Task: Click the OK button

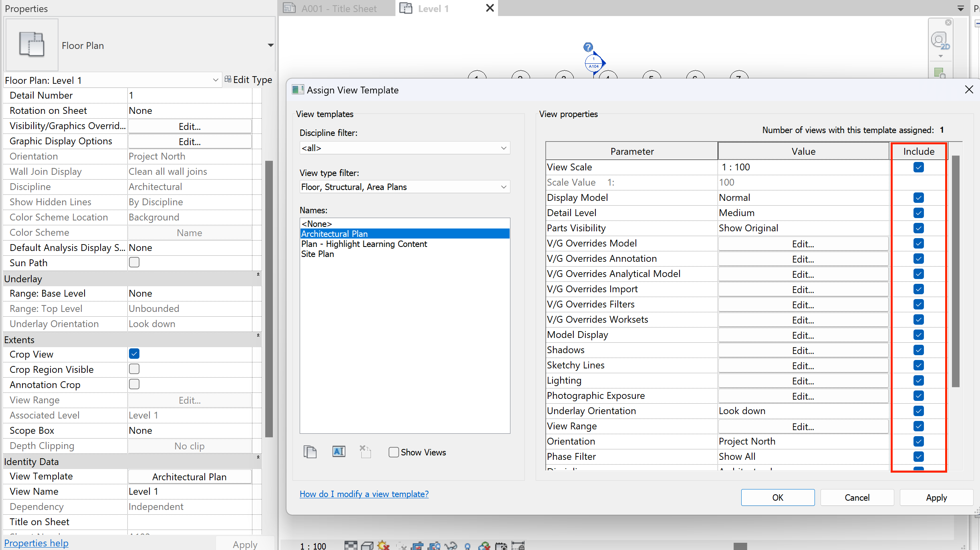Action: 777,497
